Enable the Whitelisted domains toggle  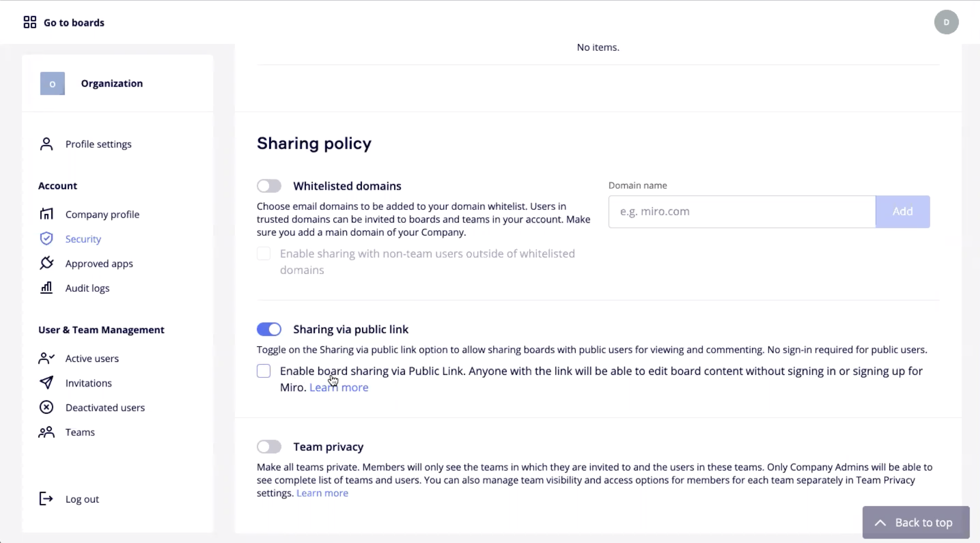(269, 186)
